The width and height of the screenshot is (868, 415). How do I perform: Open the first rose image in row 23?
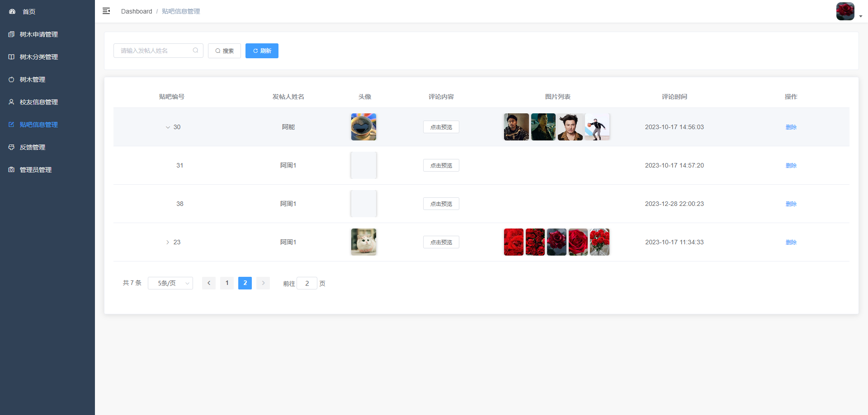point(514,242)
